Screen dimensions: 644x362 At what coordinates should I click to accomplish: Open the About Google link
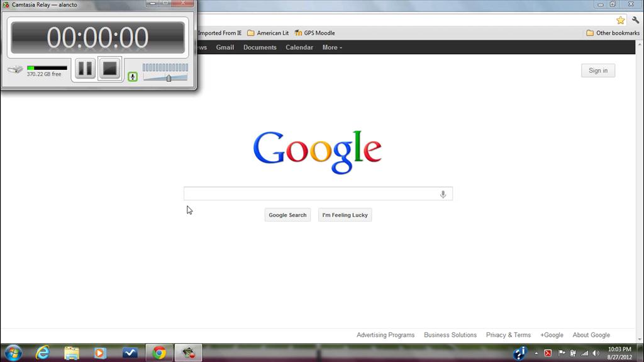(591, 335)
